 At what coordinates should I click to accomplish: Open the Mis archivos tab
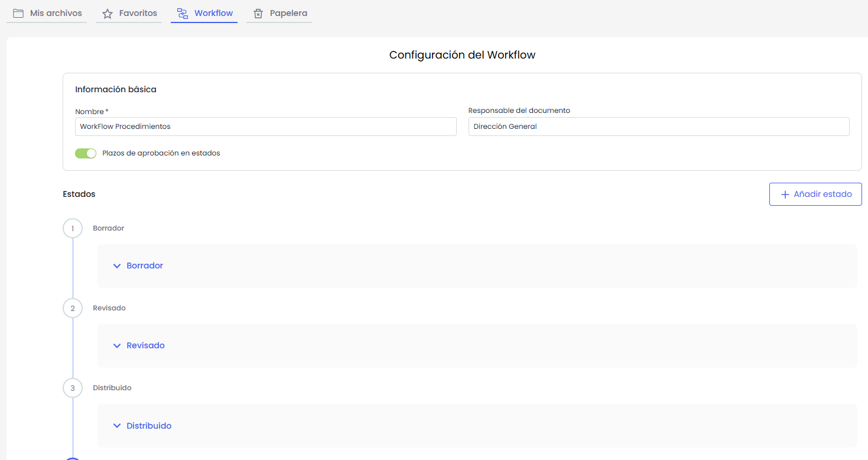[x=56, y=13]
